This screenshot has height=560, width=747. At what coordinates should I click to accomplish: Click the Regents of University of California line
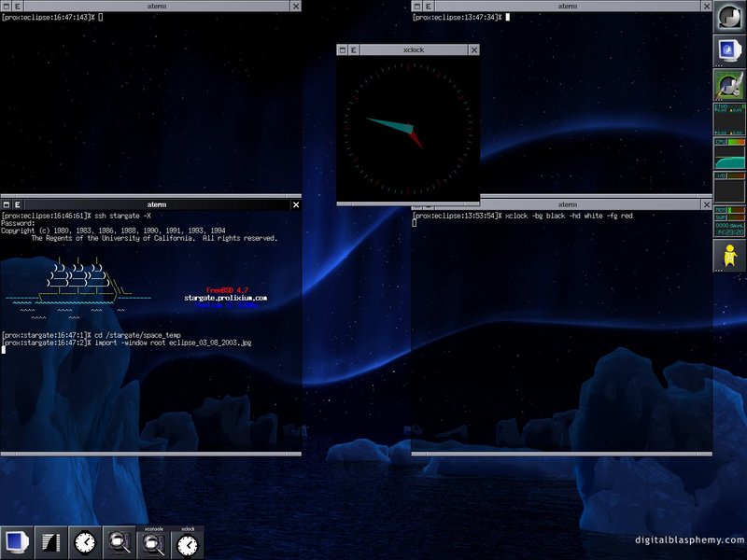click(x=154, y=238)
